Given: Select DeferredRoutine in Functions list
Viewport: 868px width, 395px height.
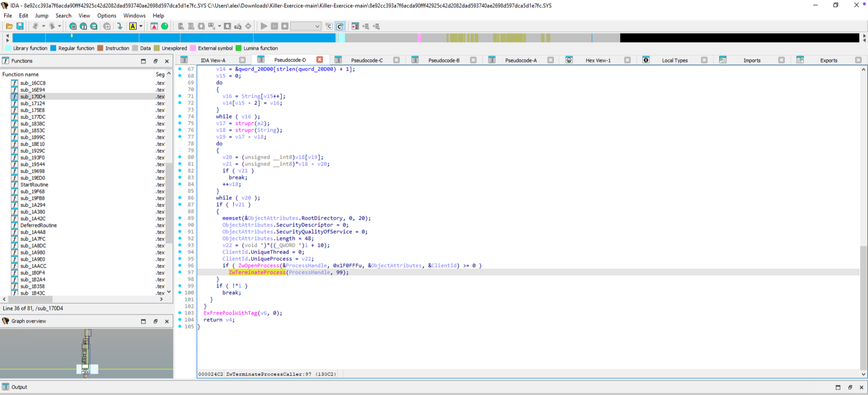Looking at the screenshot, I should coord(38,226).
